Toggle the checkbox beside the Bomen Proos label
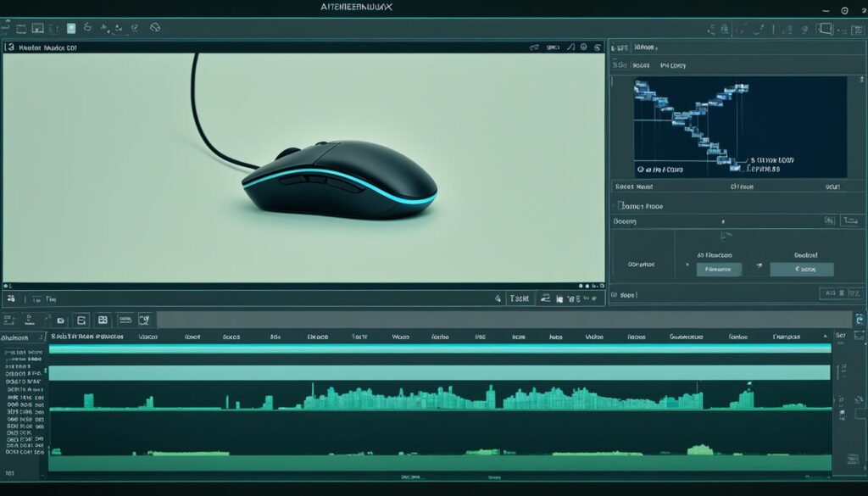 pyautogui.click(x=618, y=205)
